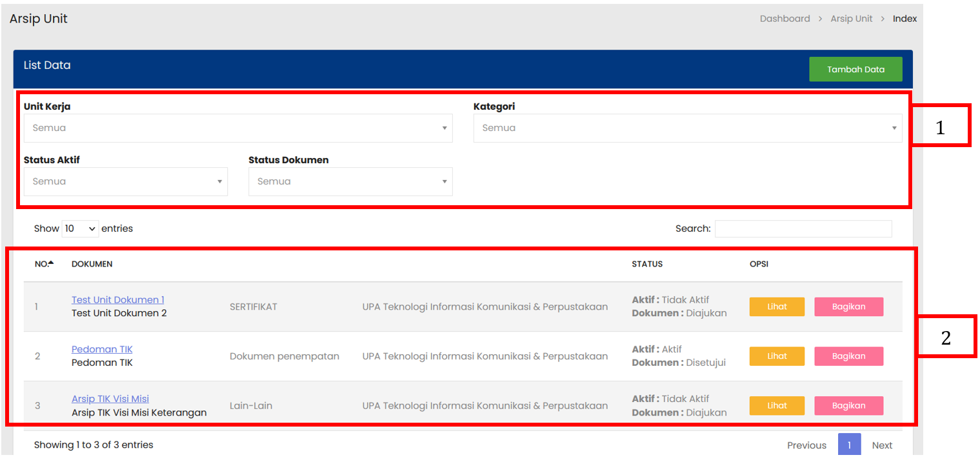Expand the Status Dokumen filter dropdown
980x464 pixels.
point(350,181)
